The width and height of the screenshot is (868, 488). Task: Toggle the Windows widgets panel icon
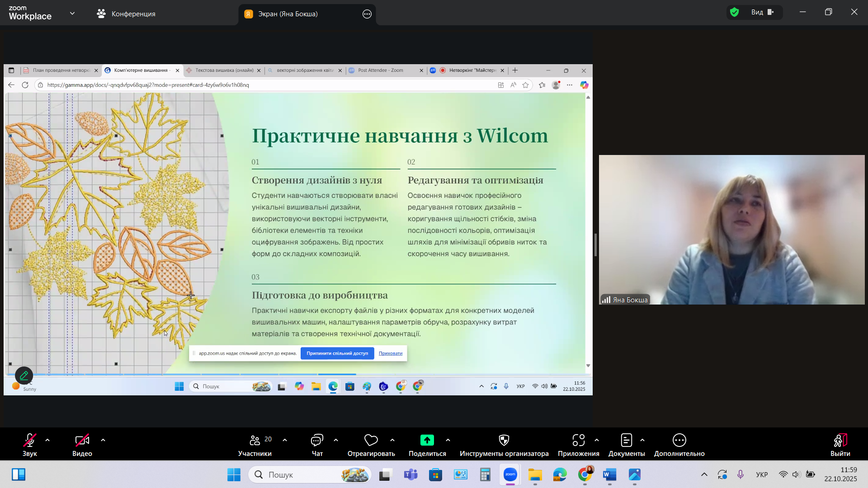(19, 474)
